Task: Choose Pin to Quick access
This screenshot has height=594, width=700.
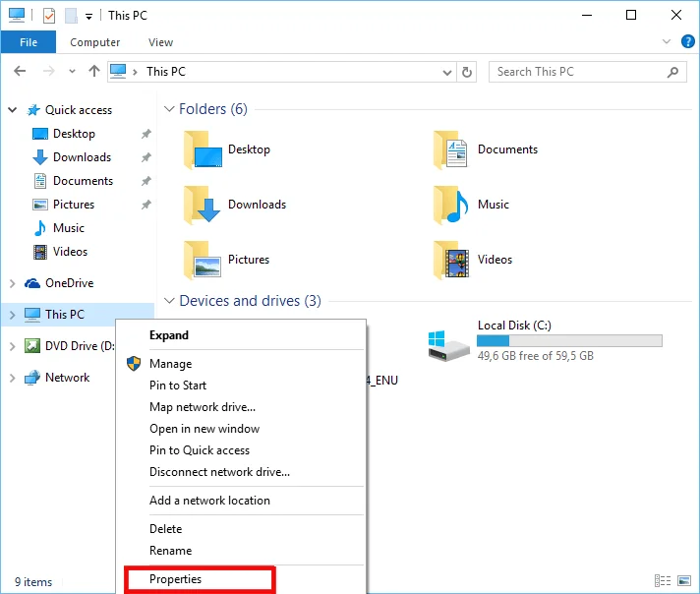Action: [x=242, y=450]
